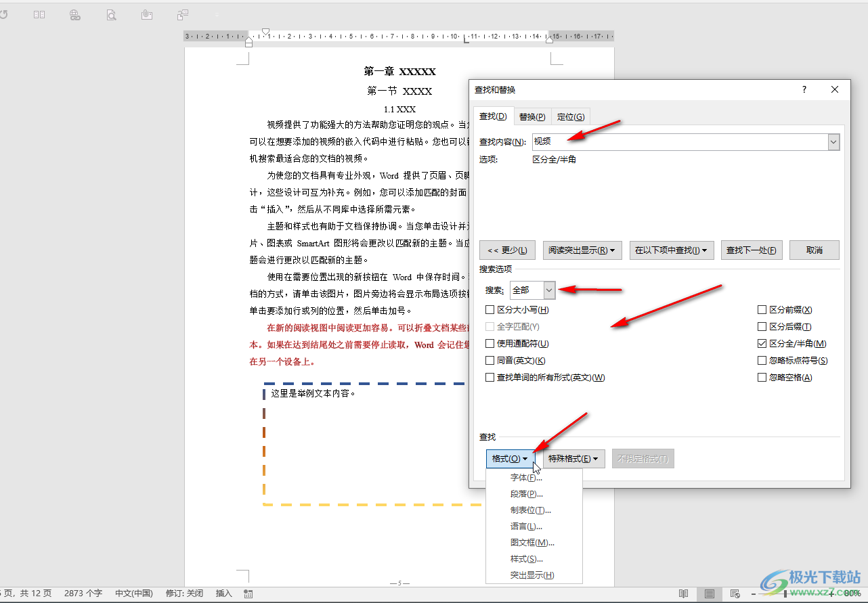Click the text 这里是举例文本内容。
Screen dimensions: 868x603
[x=313, y=393]
